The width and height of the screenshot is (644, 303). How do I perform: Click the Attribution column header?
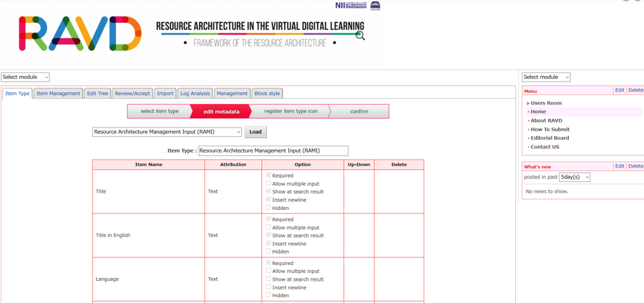click(233, 165)
